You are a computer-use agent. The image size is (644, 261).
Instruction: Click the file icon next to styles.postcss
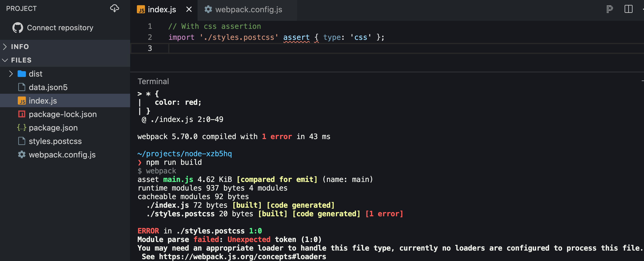[22, 141]
